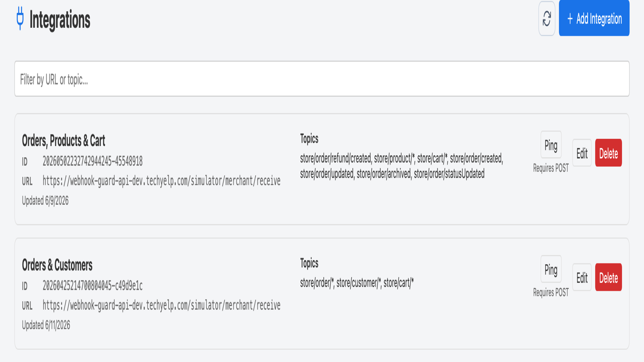Ping the Orders & Customers integration

(x=551, y=269)
